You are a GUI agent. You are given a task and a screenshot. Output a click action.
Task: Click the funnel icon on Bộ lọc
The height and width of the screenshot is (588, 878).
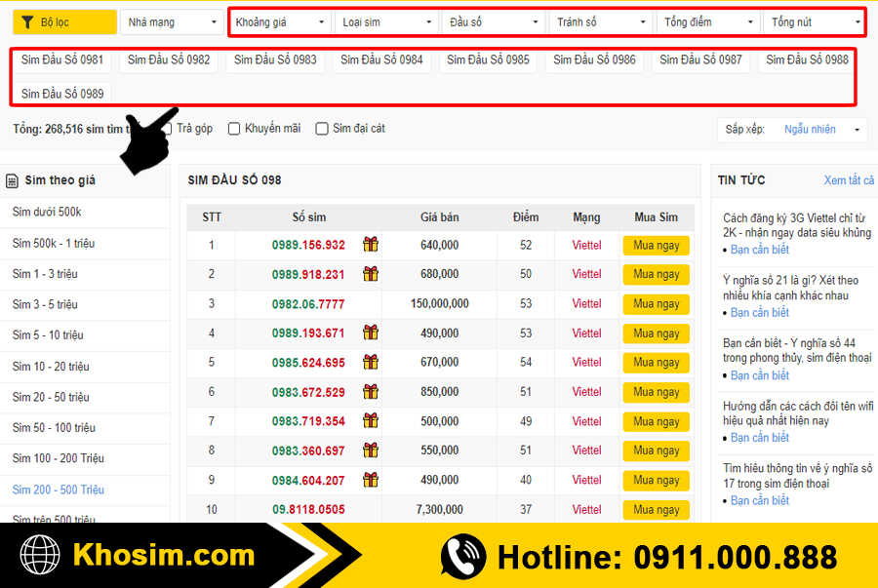point(27,22)
